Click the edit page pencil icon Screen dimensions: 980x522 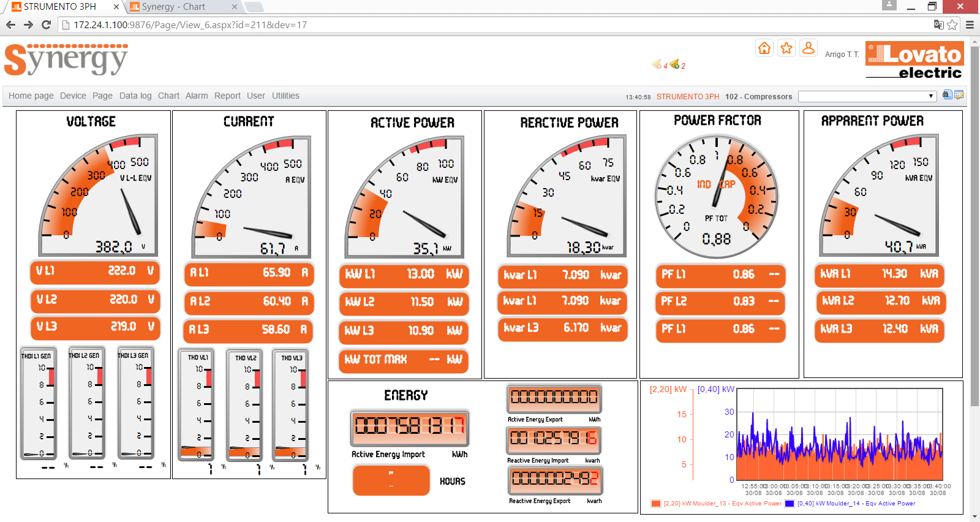[x=959, y=95]
